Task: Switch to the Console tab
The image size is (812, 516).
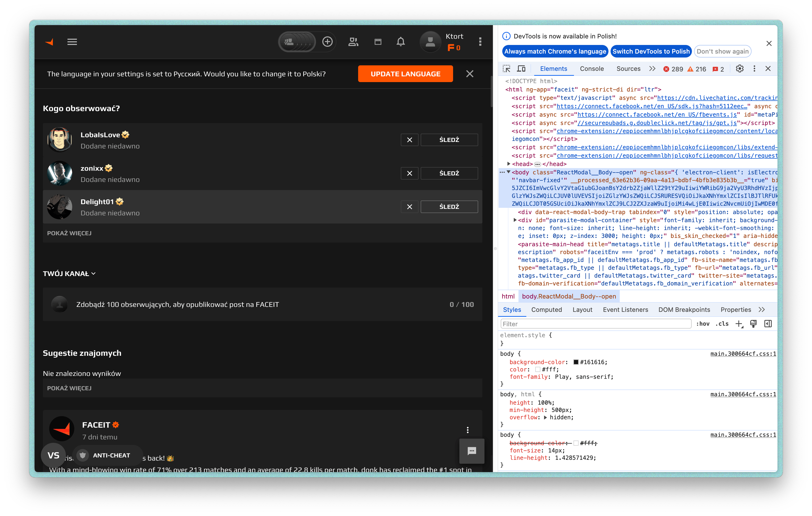Action: (592, 69)
